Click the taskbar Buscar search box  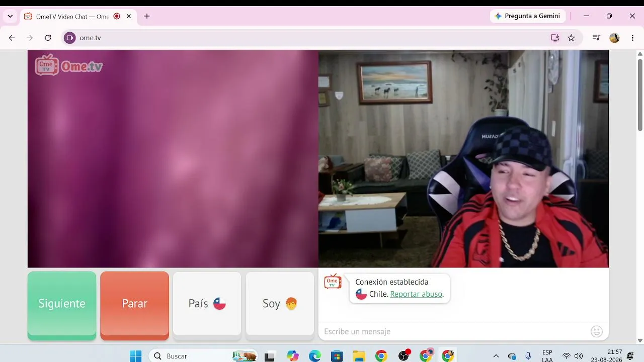click(x=204, y=356)
